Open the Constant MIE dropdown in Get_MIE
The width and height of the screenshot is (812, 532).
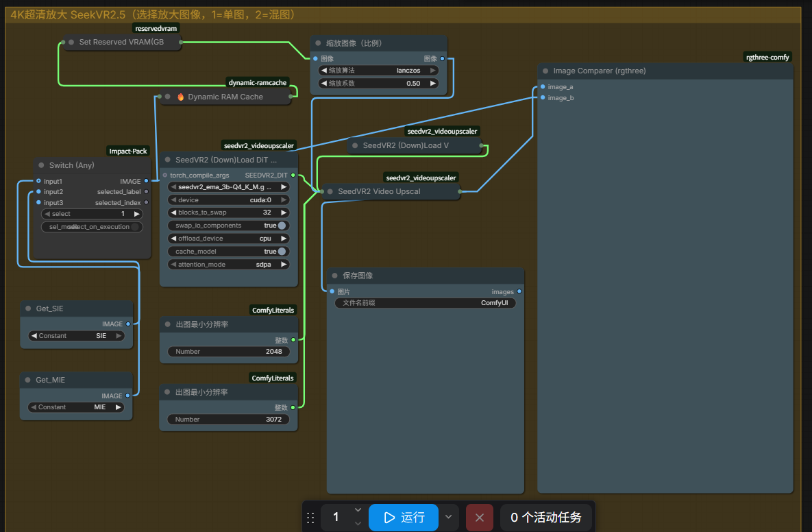coord(76,407)
